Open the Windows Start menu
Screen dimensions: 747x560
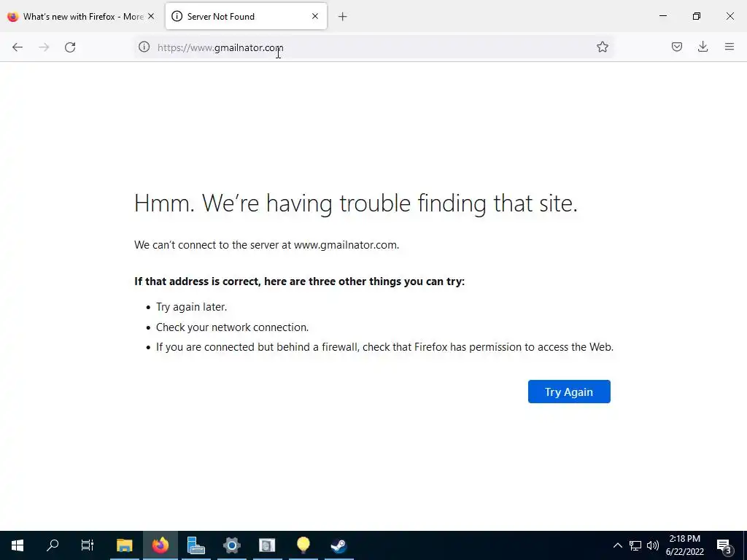coord(18,545)
